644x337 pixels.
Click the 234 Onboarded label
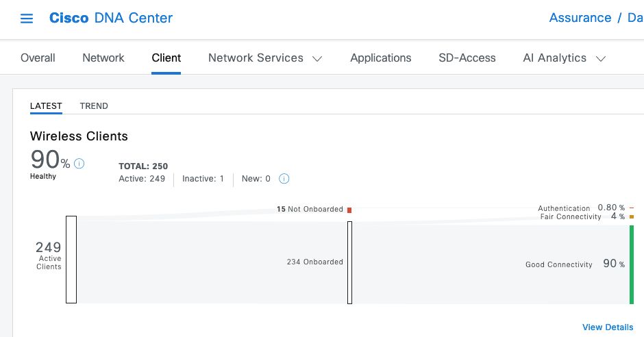coord(315,262)
